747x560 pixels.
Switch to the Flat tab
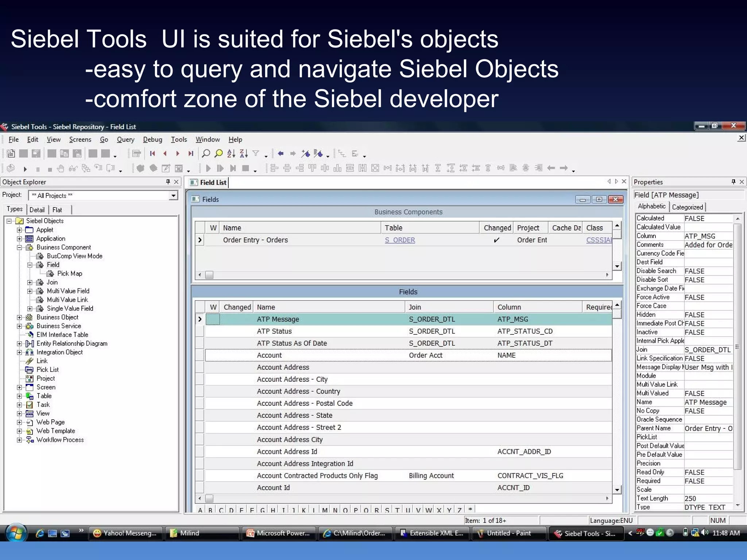click(57, 210)
